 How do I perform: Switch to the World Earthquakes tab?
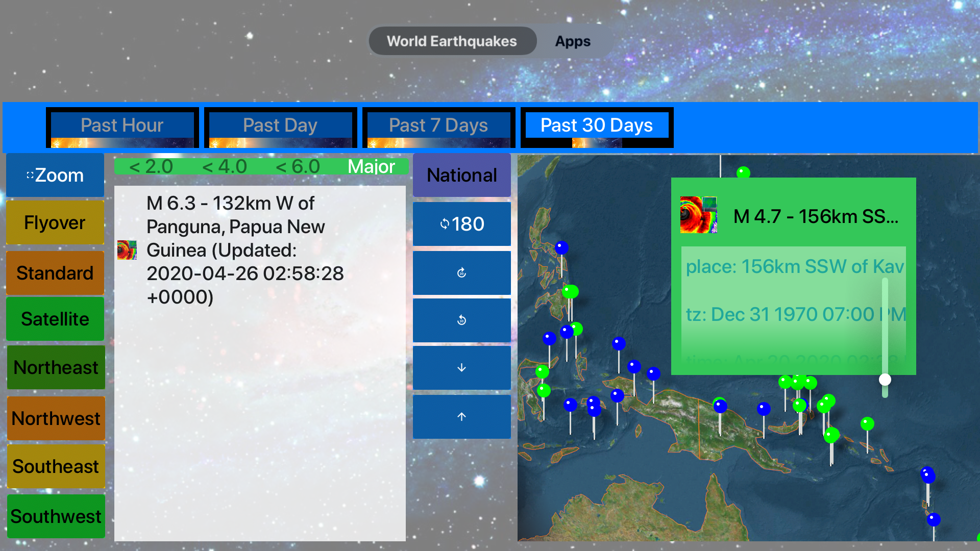pyautogui.click(x=452, y=41)
